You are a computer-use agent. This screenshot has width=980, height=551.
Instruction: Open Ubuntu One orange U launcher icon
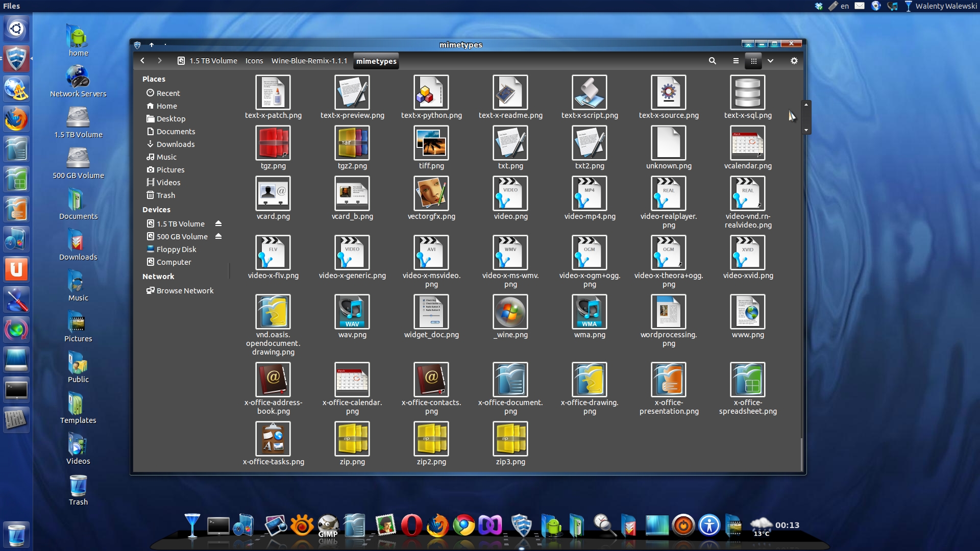pos(16,269)
